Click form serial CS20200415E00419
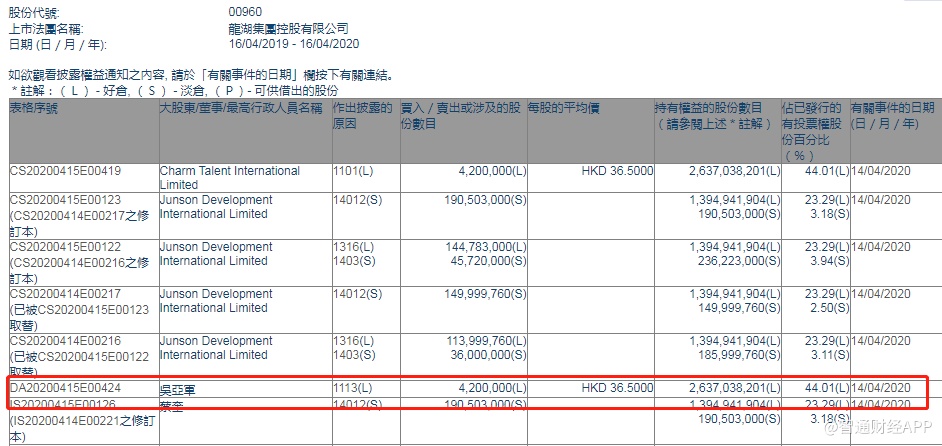Screen dimensions: 942x446 [x=65, y=171]
